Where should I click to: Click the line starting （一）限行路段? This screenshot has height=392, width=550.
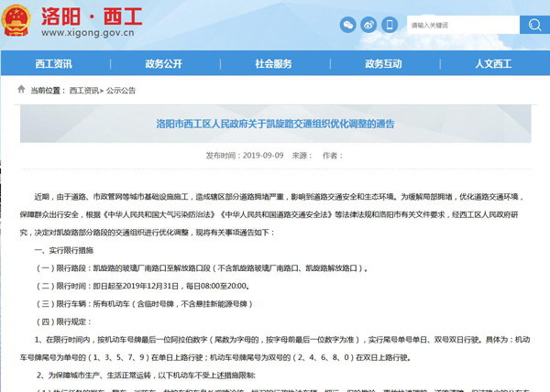point(202,268)
